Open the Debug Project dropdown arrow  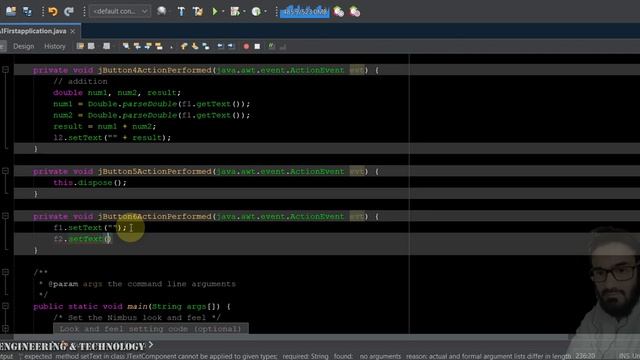[244, 11]
